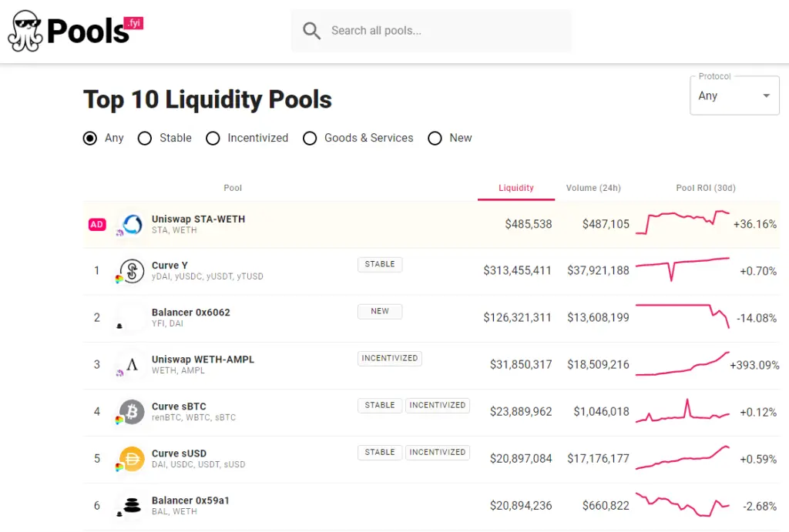Viewport: 789px width, 532px height.
Task: Open the Curve Y pool link
Action: point(170,266)
